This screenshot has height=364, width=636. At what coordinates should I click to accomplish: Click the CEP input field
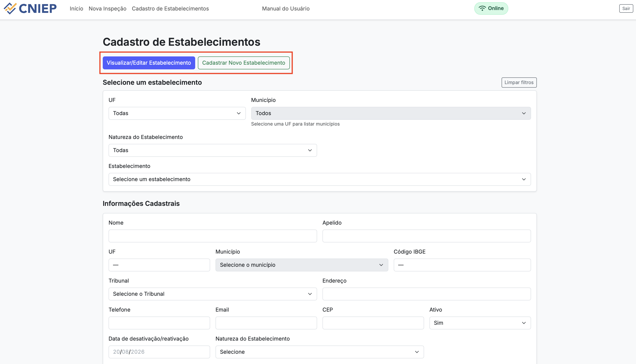[373, 323]
